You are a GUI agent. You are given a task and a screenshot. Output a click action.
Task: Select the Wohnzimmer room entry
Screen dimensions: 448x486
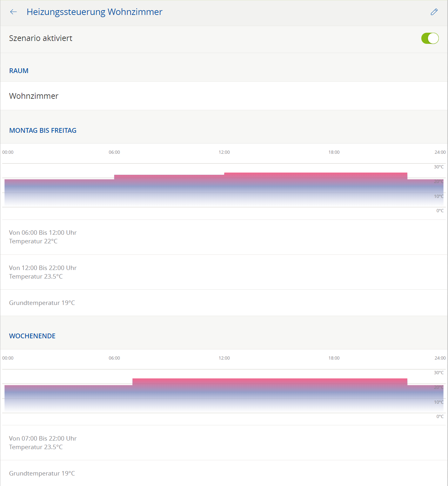34,96
